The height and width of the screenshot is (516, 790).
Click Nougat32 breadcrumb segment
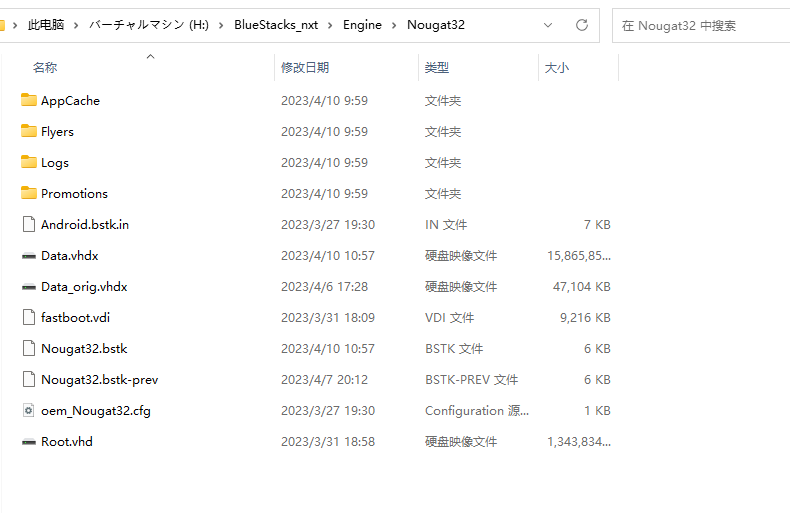(x=436, y=25)
